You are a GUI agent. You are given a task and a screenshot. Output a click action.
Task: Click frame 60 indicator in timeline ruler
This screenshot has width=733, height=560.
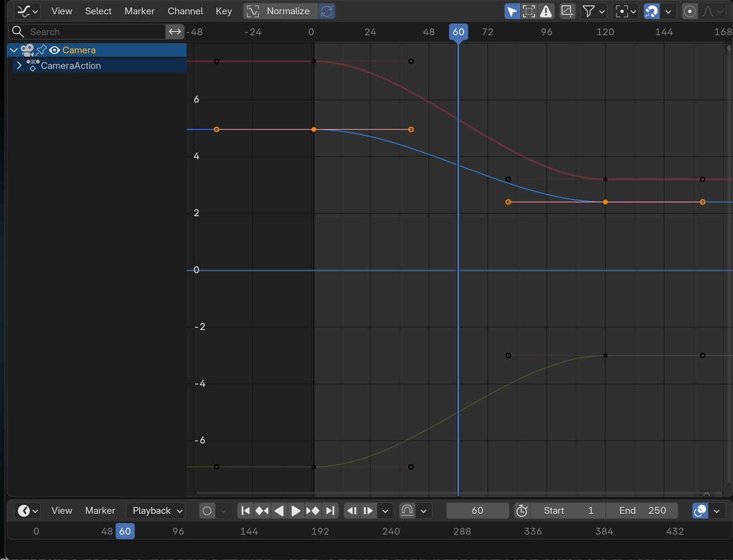point(125,531)
